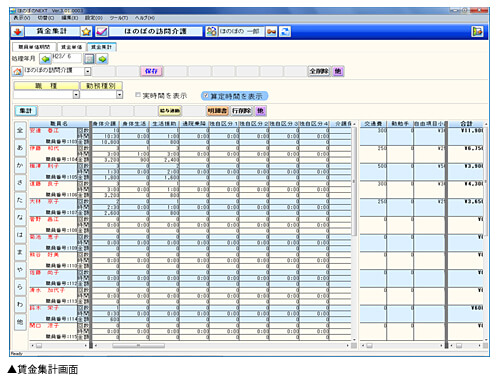Screen dimensions: 500x381
Task: Open the 編集 menu
Action: tap(70, 18)
